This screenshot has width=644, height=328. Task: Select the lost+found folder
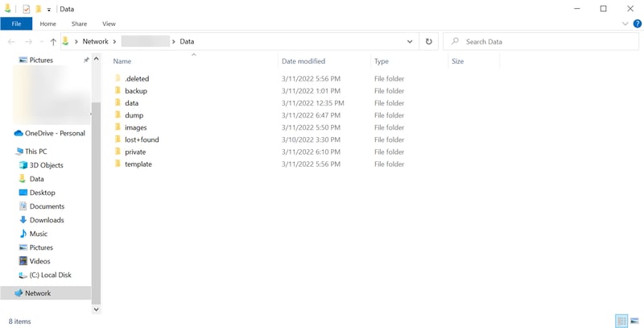pos(142,139)
